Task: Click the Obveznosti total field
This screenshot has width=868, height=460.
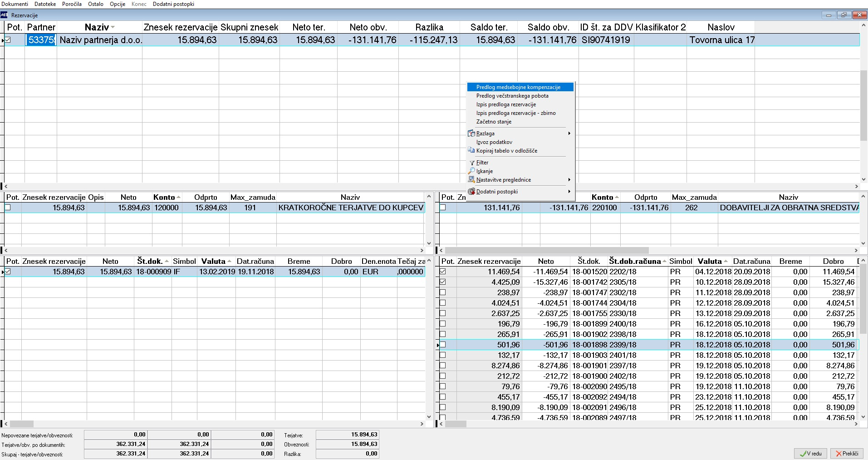Action: tap(347, 444)
